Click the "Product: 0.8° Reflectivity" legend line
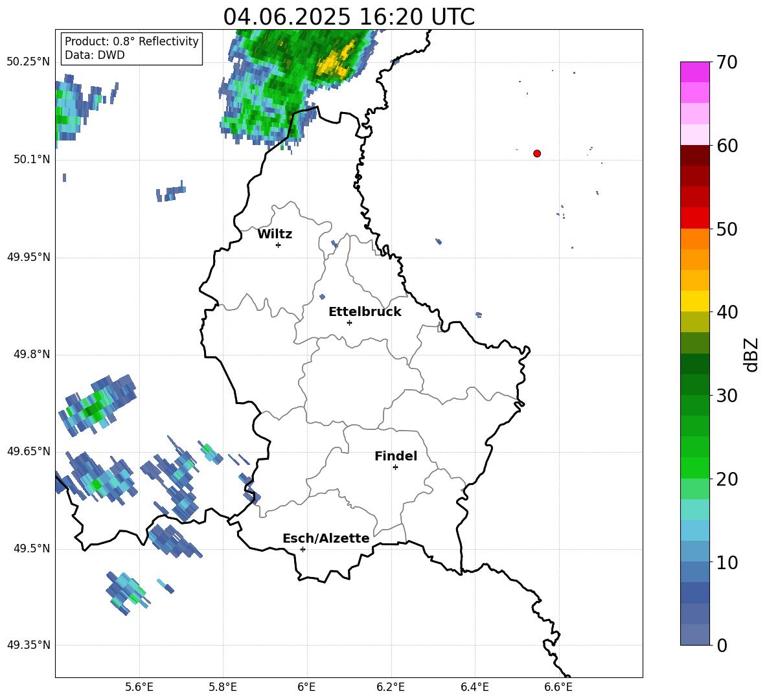Viewport: 767px width, 700px height. click(x=132, y=41)
